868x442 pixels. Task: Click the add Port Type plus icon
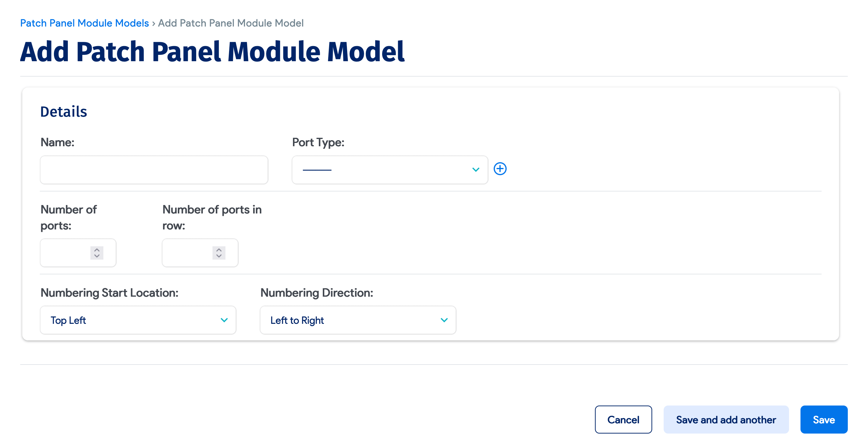(500, 169)
